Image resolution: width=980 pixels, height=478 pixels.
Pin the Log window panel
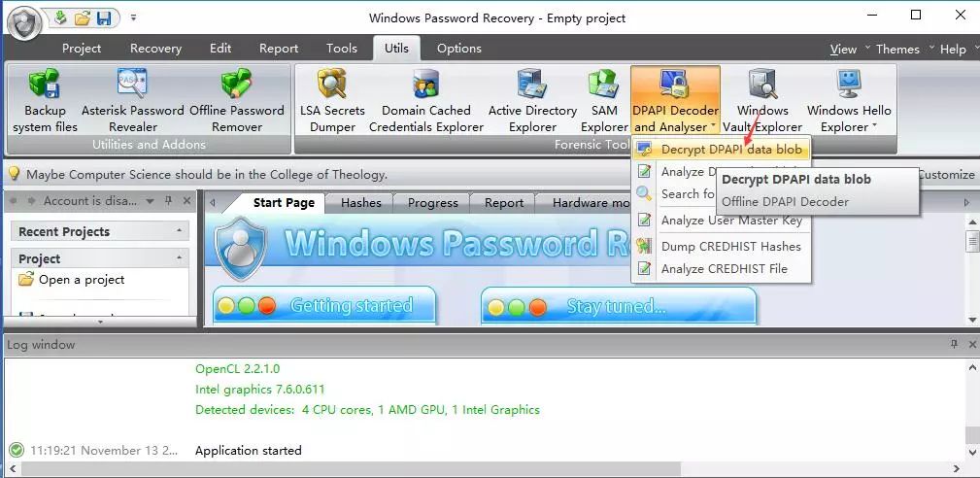pos(954,344)
